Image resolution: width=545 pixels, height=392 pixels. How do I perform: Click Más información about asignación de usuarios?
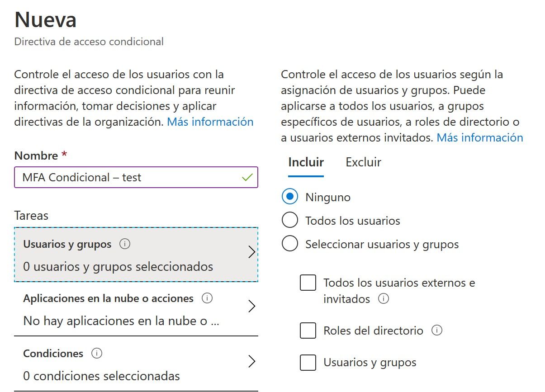click(479, 137)
